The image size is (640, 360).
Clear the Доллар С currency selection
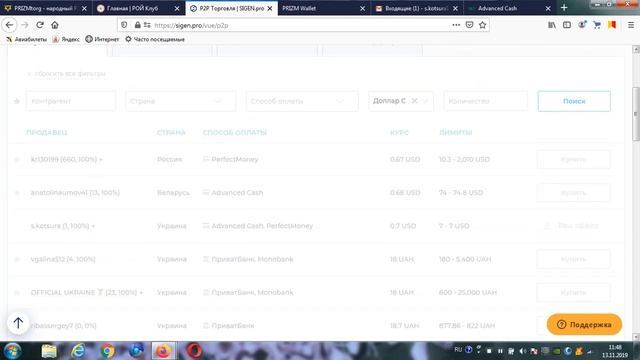(x=414, y=101)
